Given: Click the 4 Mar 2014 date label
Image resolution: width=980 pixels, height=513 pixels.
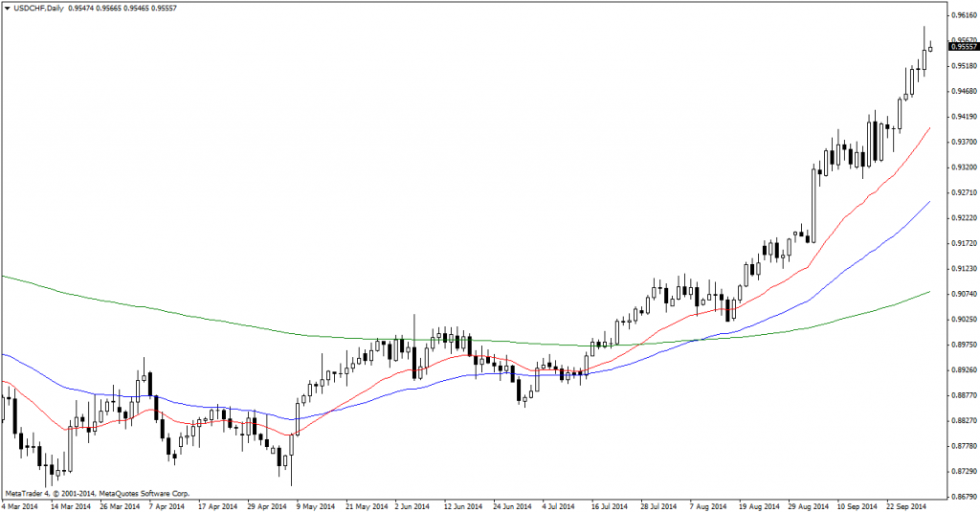Looking at the screenshot, I should [x=23, y=504].
